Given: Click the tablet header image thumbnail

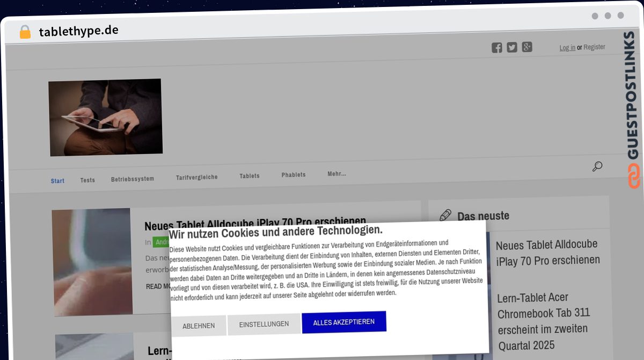Looking at the screenshot, I should pos(106,117).
